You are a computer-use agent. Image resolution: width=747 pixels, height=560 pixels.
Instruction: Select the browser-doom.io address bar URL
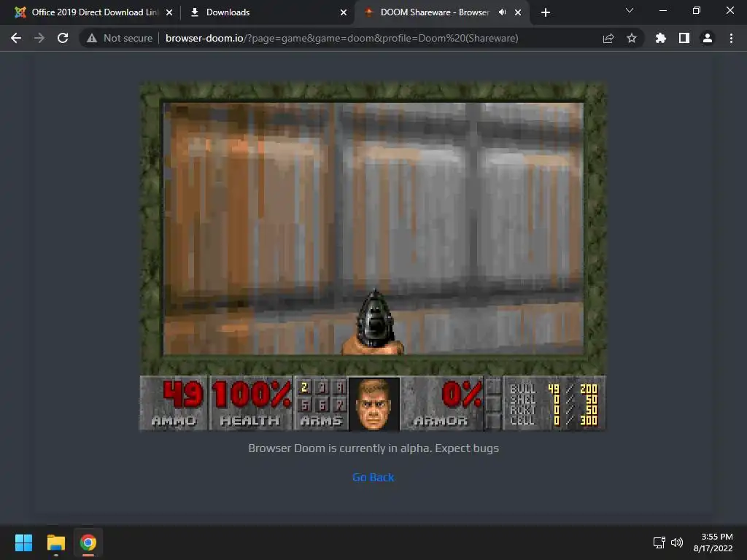point(341,38)
